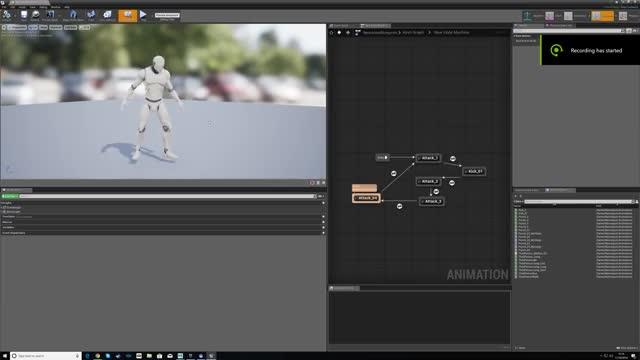Go forward in graph navigation history
The width and height of the screenshot is (640, 360).
coord(348,33)
